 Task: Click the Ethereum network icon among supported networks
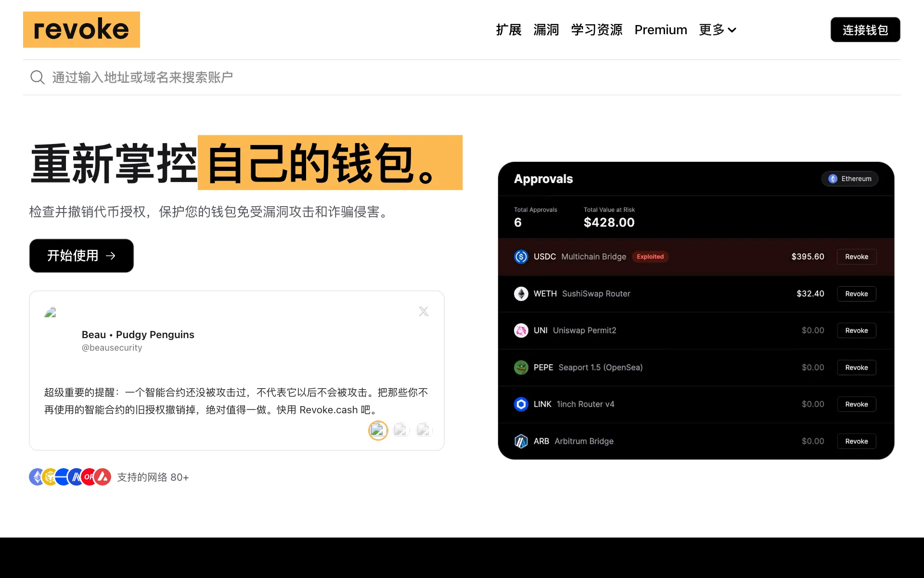pyautogui.click(x=36, y=477)
